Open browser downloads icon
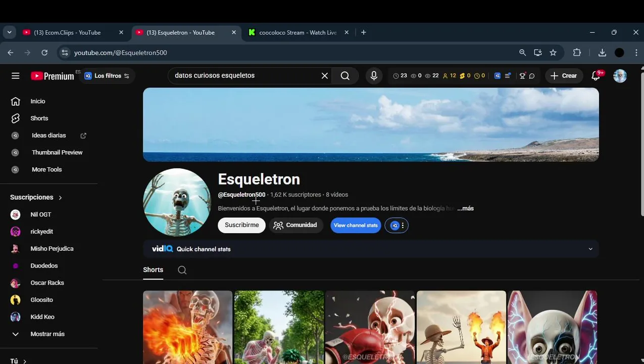644x364 pixels. [x=602, y=53]
